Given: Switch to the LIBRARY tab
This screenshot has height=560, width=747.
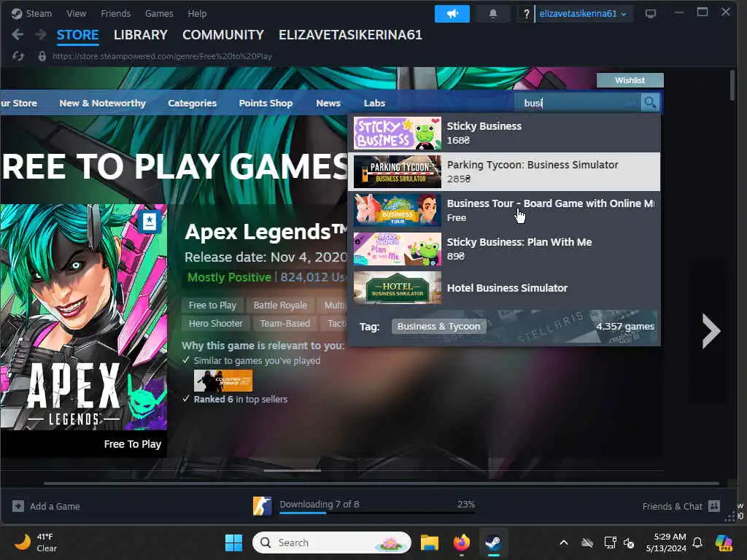Looking at the screenshot, I should pos(141,35).
